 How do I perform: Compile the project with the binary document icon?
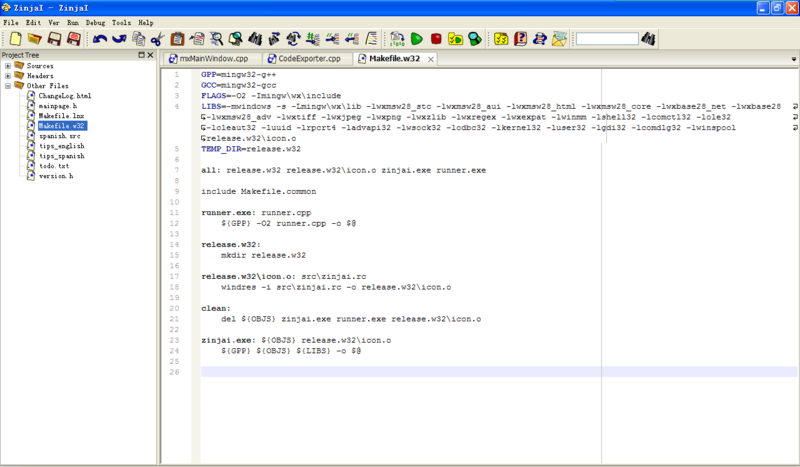point(397,39)
